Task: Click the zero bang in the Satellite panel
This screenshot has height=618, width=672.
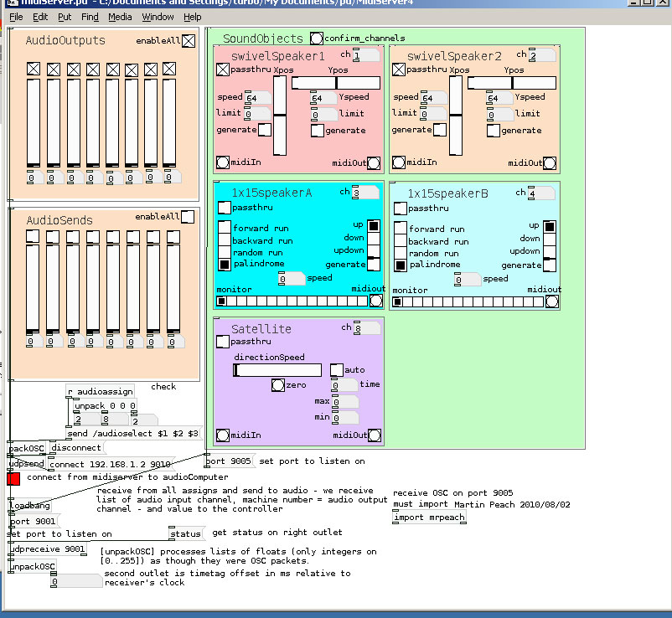Action: coord(278,385)
